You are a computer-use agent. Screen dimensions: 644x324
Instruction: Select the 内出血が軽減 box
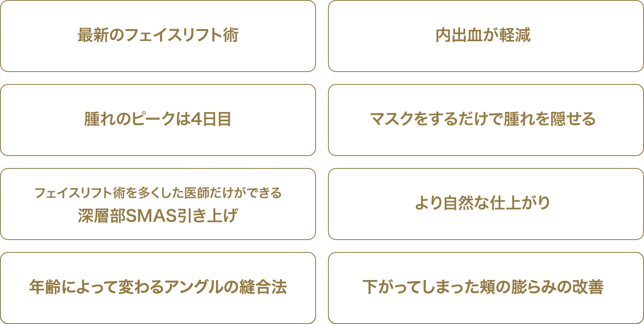[x=486, y=36]
